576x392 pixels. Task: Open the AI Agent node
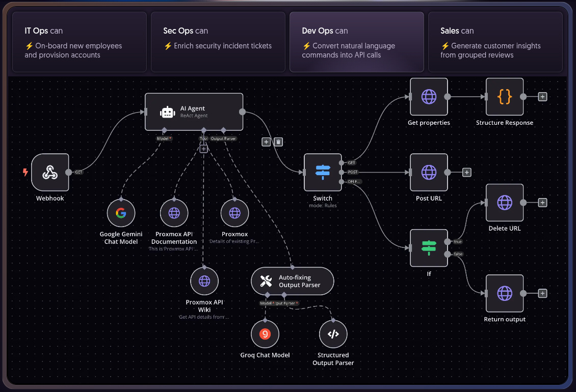point(194,112)
